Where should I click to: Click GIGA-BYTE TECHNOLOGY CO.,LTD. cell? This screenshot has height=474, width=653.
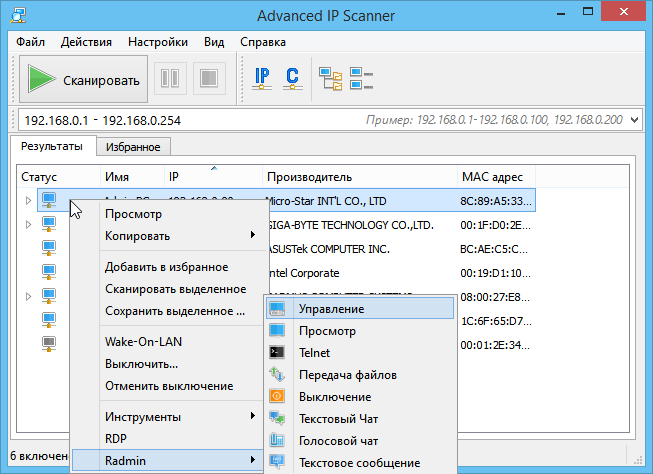click(x=351, y=225)
